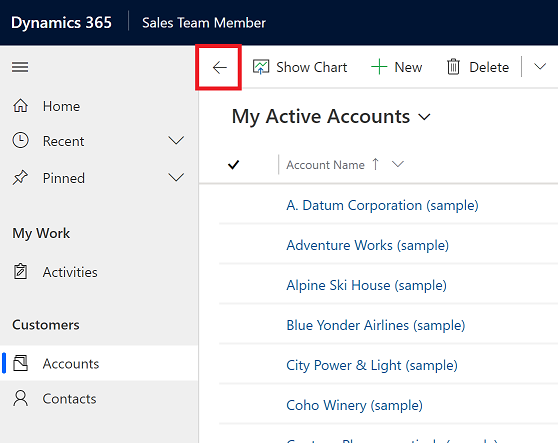
Task: Open Alpine Ski House (sample) account
Action: 367,285
